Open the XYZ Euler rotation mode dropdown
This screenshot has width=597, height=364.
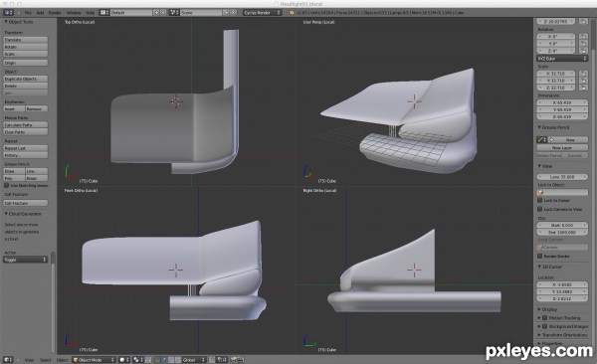pyautogui.click(x=562, y=59)
